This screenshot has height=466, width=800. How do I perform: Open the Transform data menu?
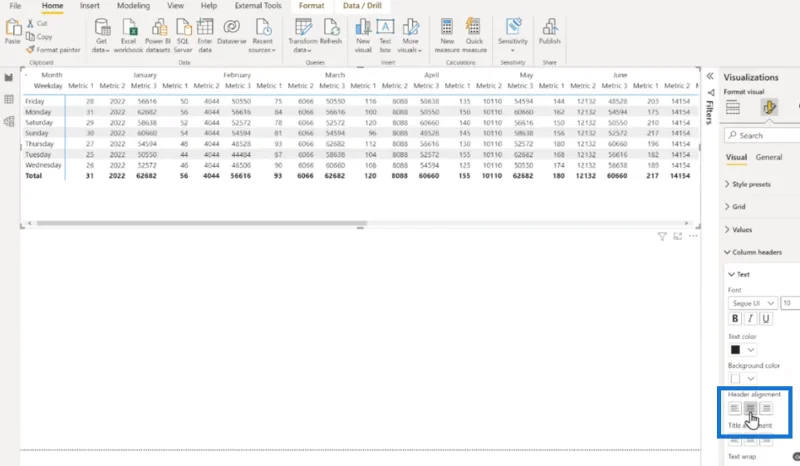point(303,36)
